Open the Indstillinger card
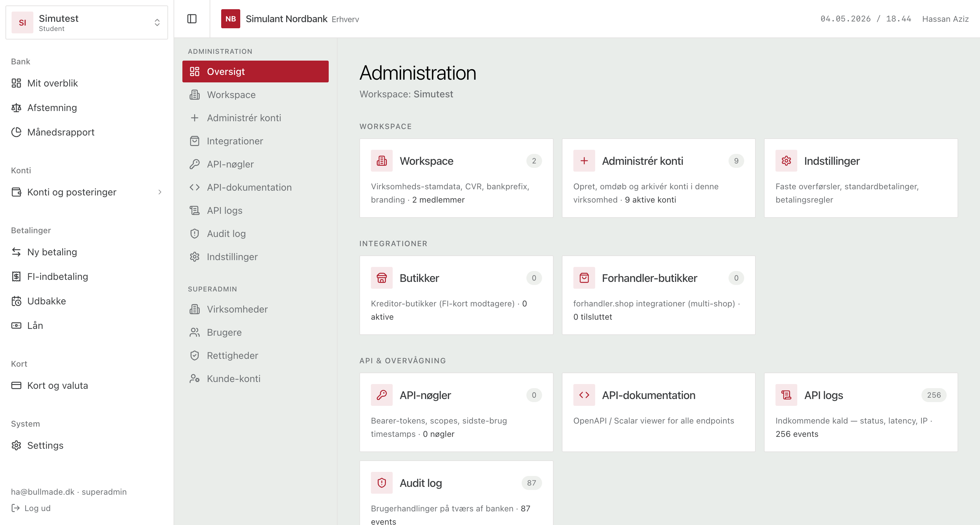This screenshot has width=980, height=525. (x=861, y=178)
